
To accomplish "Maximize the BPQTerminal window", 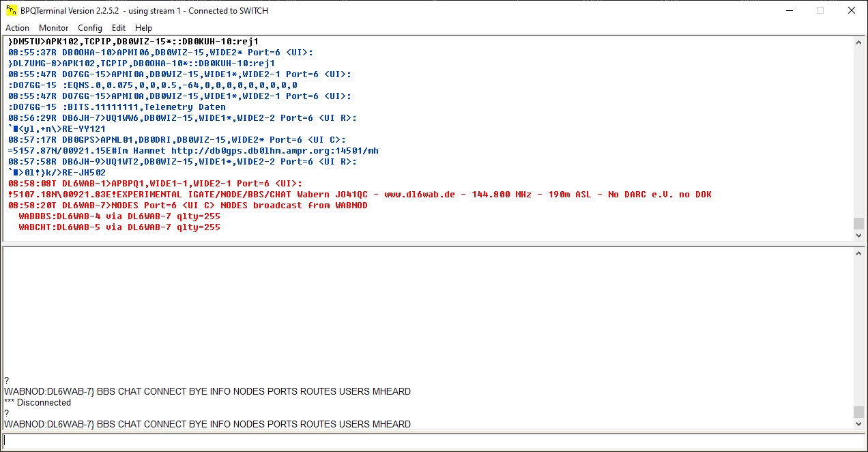I will 820,10.
